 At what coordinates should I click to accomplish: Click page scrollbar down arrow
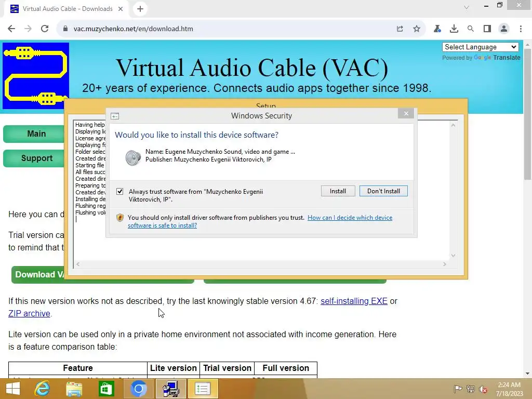528,374
